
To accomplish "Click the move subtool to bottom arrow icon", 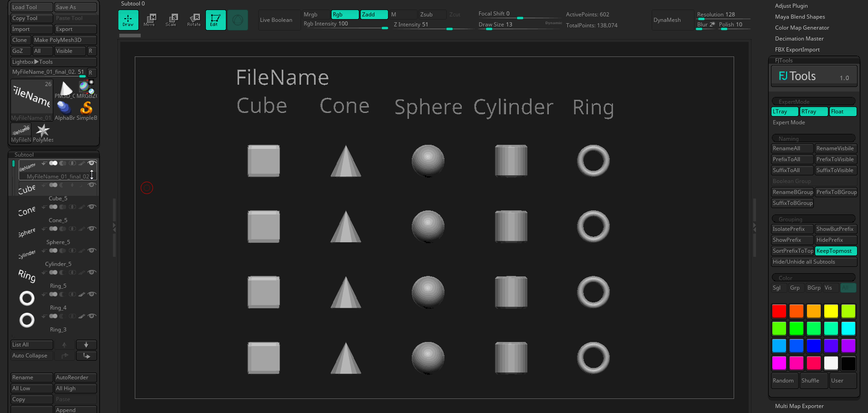I will point(86,356).
